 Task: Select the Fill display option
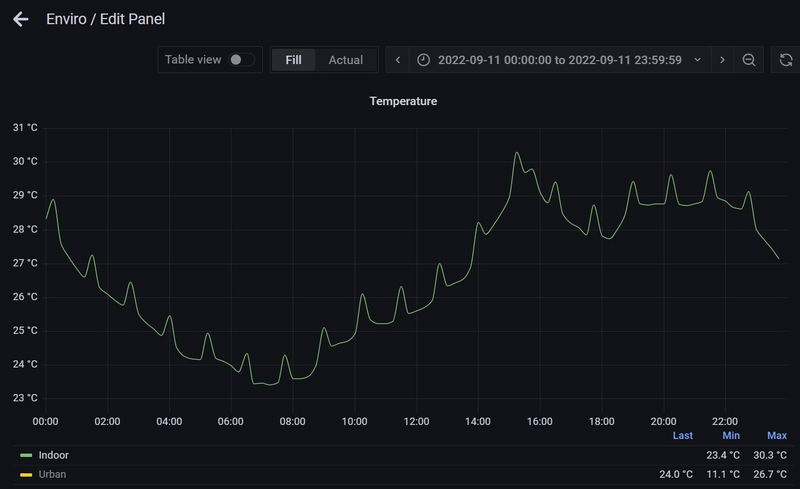click(x=293, y=60)
